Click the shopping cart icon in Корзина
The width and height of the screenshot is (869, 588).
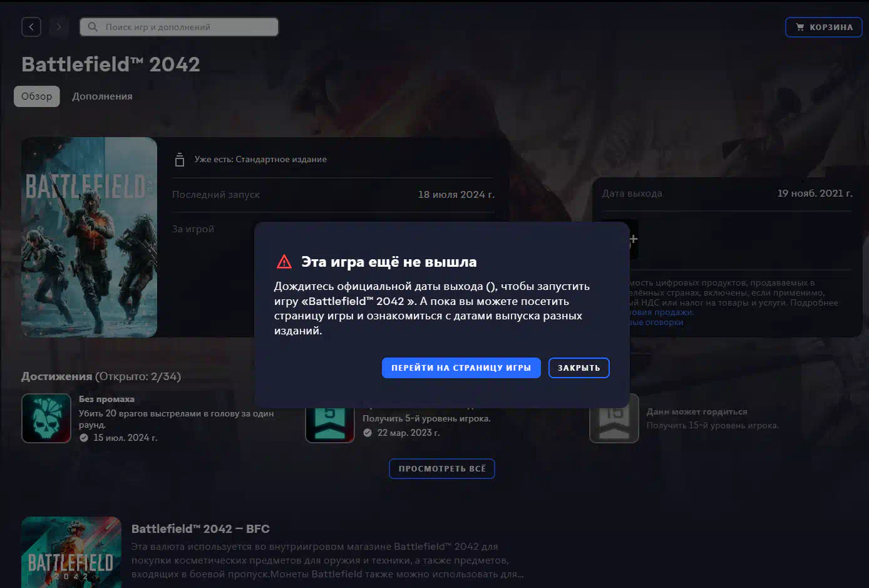[800, 27]
